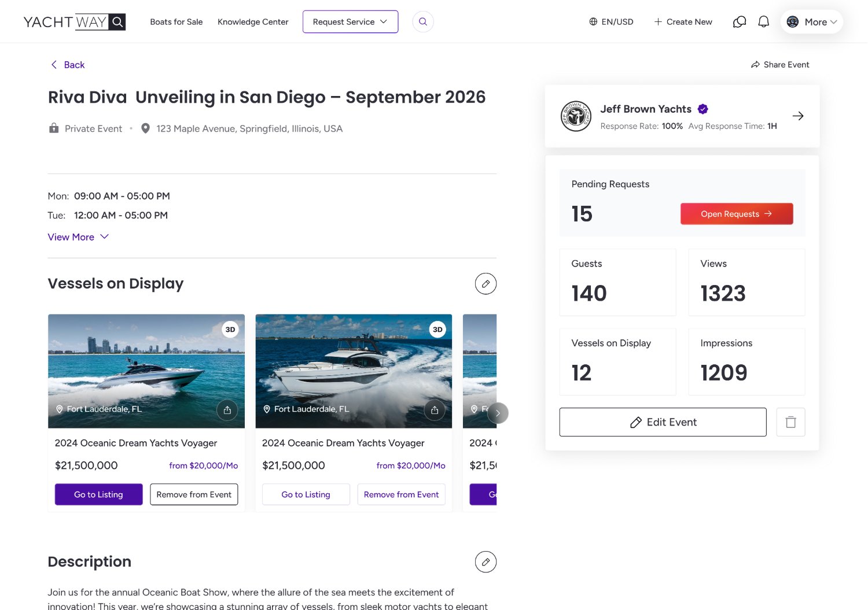The image size is (868, 610).
Task: Click 3D badge on second vessel
Action: coord(437,330)
